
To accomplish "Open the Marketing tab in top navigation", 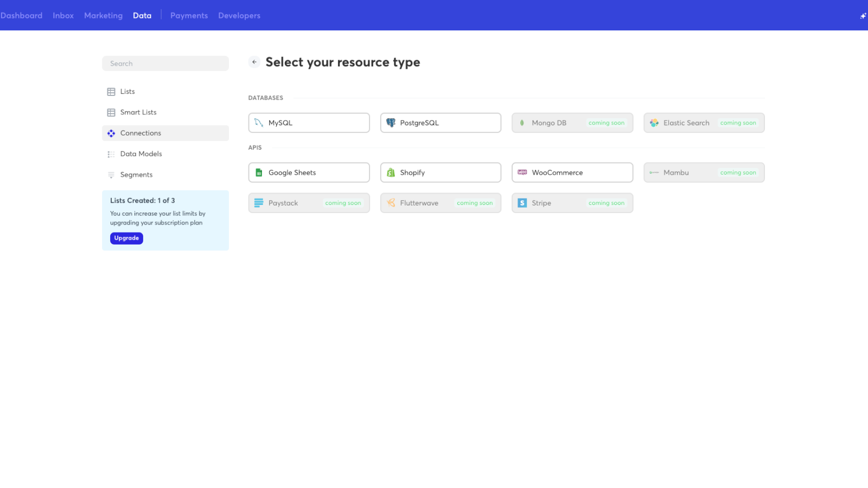I will pos(103,16).
